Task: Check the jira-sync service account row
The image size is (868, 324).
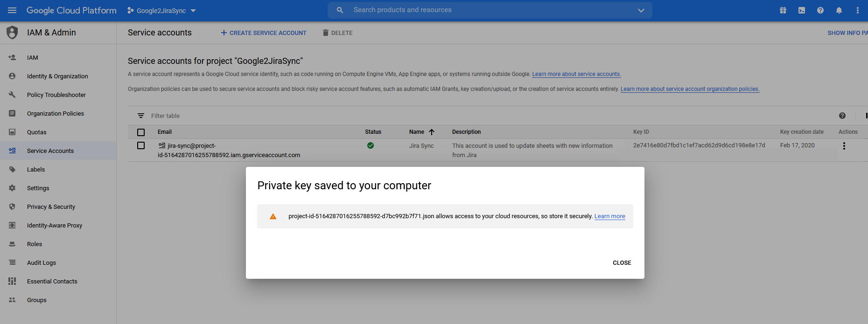Action: coord(141,145)
